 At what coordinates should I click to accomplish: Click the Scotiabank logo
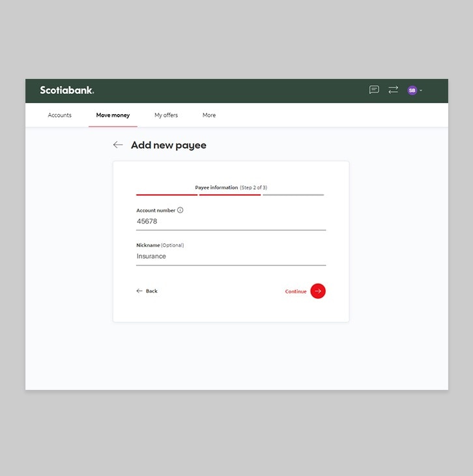point(67,90)
